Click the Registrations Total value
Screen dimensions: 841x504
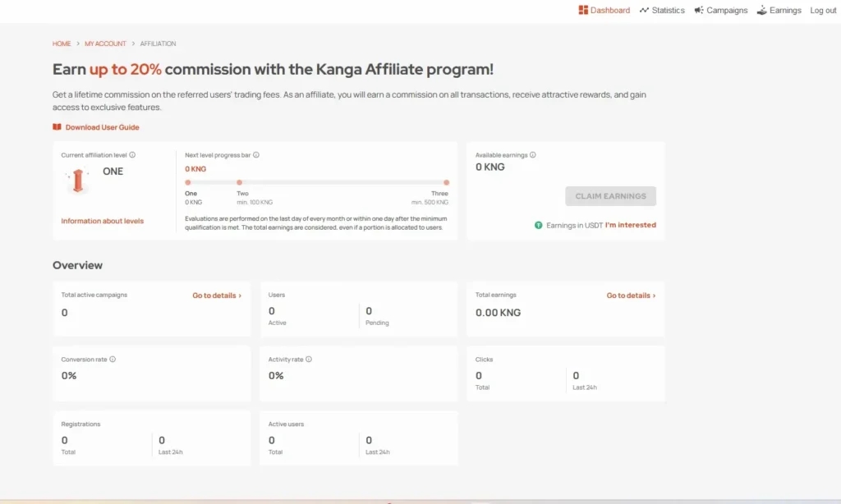64,440
